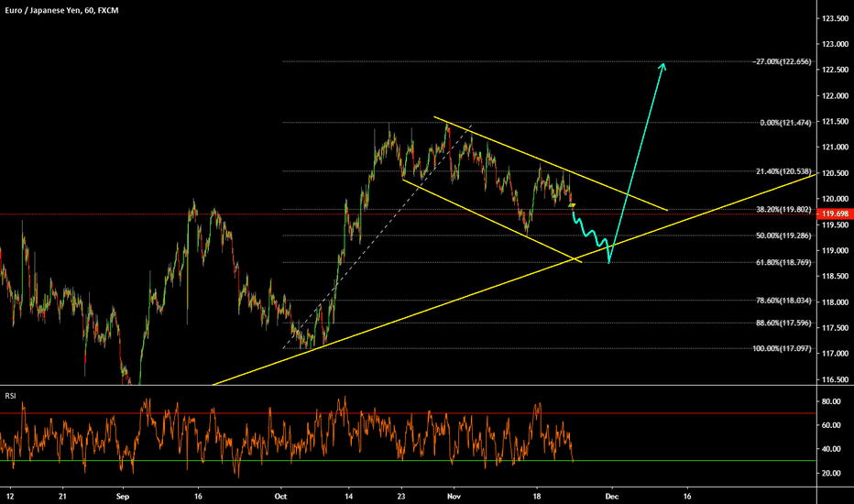Screen dimensions: 854x504
Task: Select the 50.00%(119.286) retracement label
Action: click(782, 236)
